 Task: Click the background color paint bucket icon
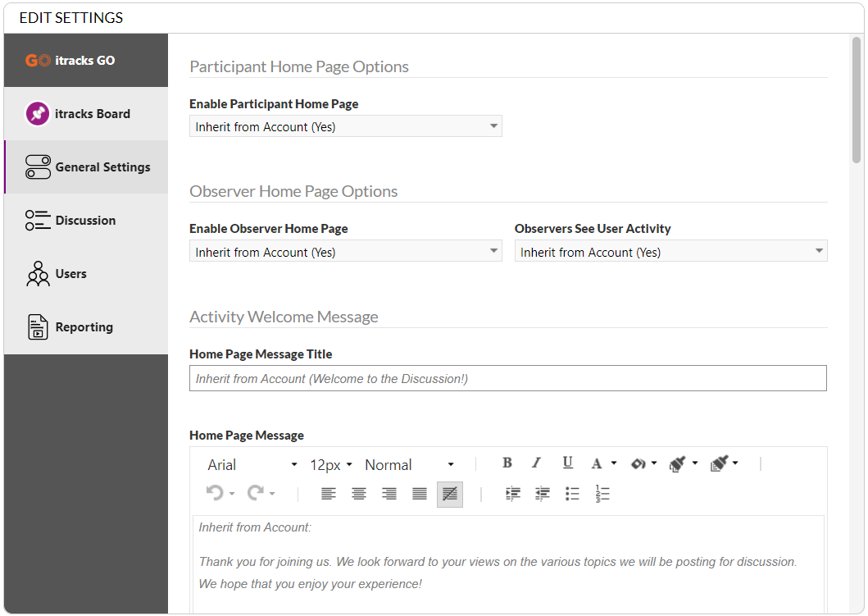(x=638, y=463)
